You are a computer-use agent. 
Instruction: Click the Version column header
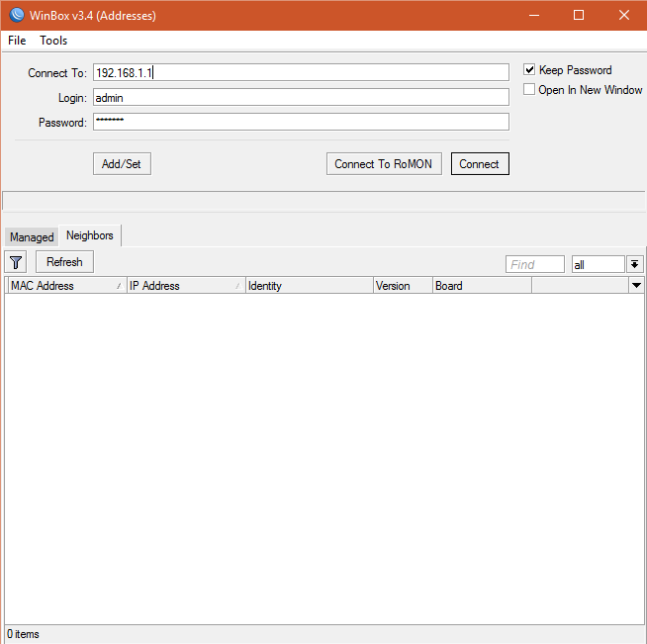pyautogui.click(x=403, y=286)
